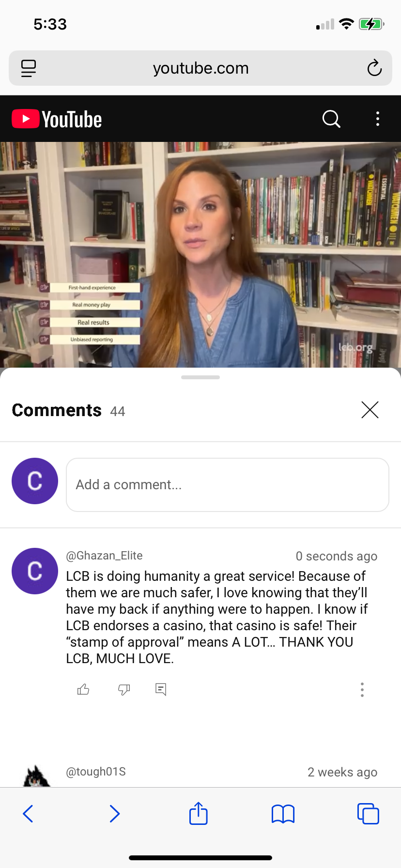Viewport: 401px width, 868px height.
Task: Open @tough01S username link
Action: point(96,772)
